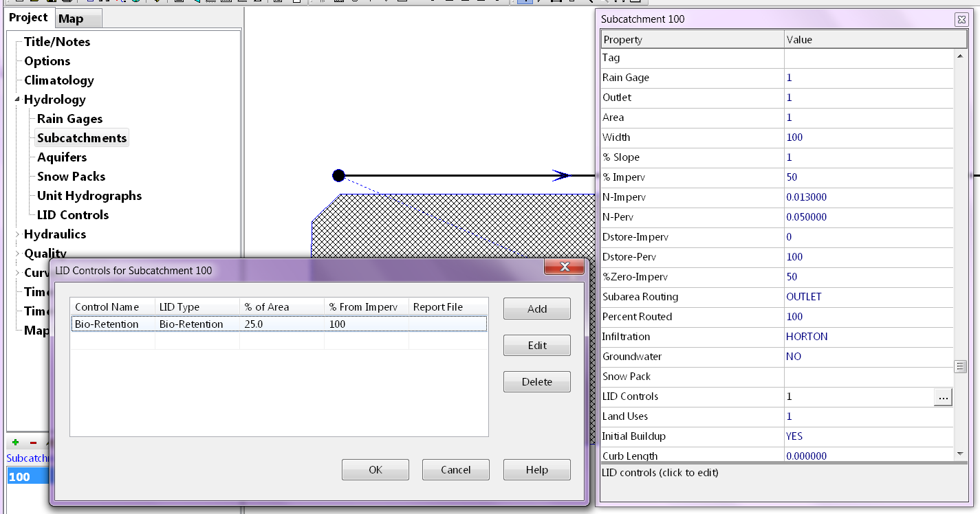Select the Project tab

click(x=29, y=17)
